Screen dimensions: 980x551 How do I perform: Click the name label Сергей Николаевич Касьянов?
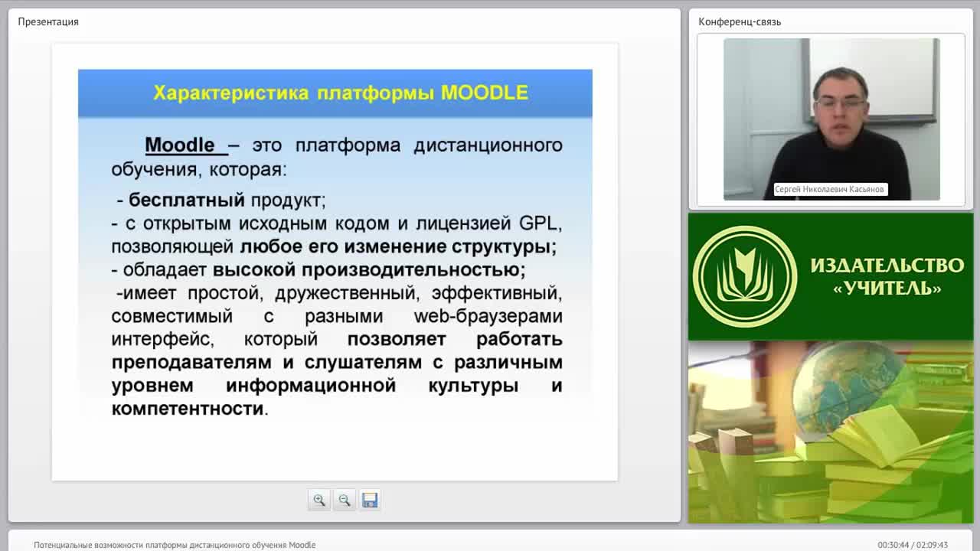[x=830, y=189]
